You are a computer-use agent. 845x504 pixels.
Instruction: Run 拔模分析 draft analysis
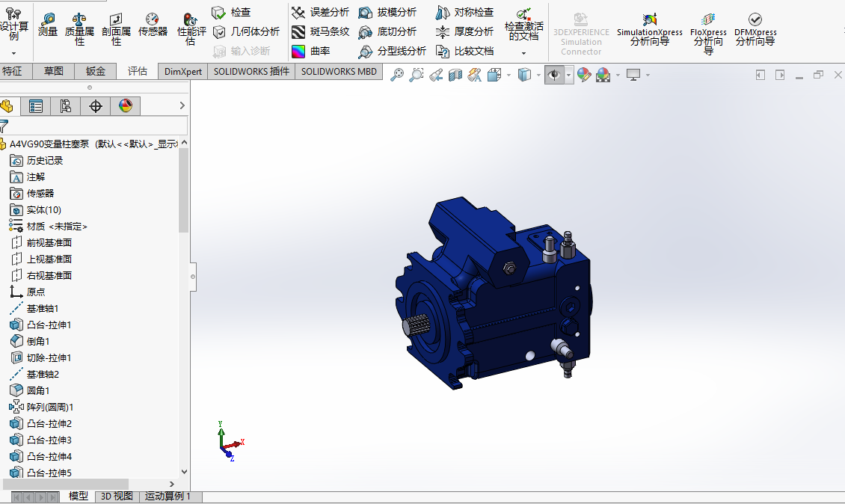point(387,12)
